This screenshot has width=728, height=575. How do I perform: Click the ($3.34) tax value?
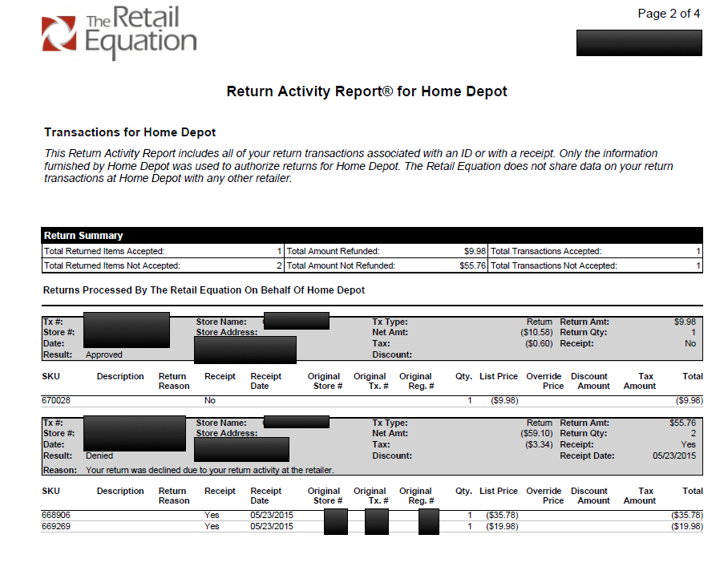(x=539, y=444)
